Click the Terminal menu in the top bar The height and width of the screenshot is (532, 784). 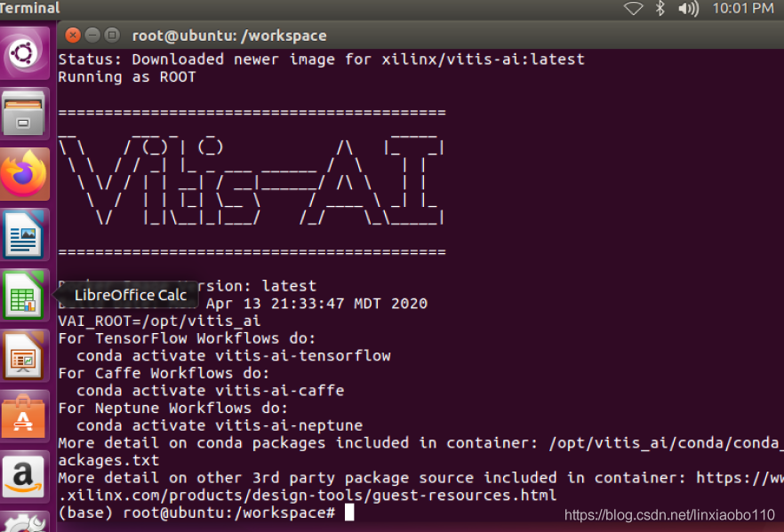point(30,8)
